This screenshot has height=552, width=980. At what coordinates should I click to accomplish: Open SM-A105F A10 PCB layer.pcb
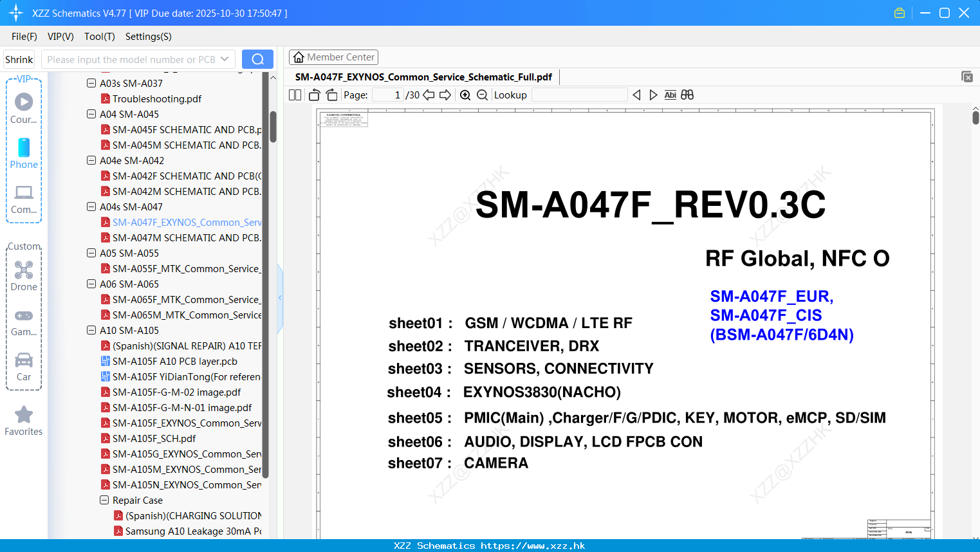coord(169,361)
